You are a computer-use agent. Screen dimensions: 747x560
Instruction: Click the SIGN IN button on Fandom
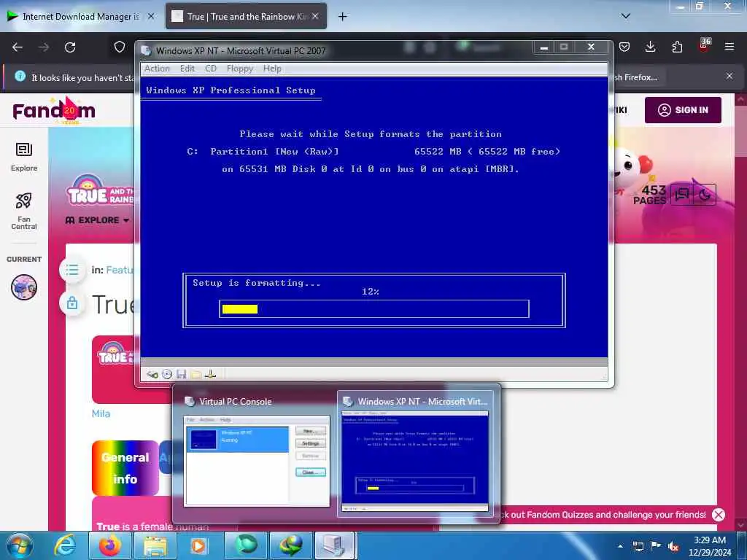(x=683, y=110)
